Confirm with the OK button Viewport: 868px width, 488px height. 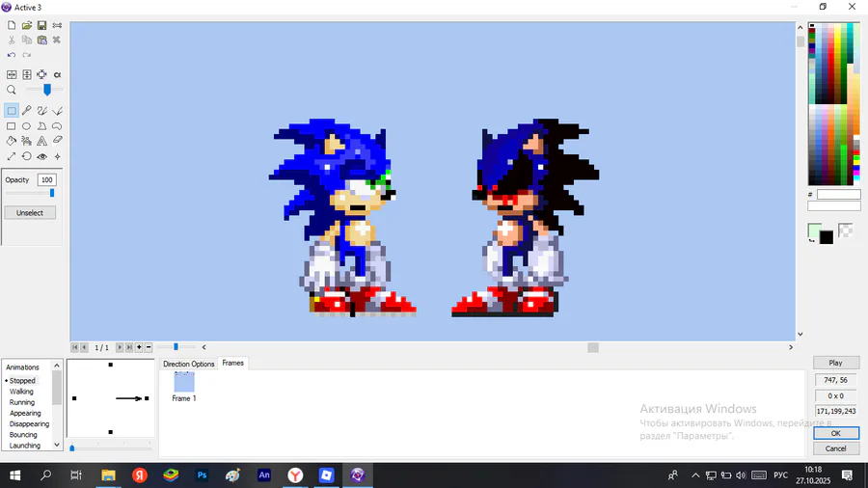coord(836,433)
